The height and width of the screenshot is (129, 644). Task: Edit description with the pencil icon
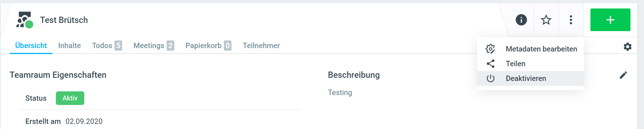pyautogui.click(x=623, y=75)
